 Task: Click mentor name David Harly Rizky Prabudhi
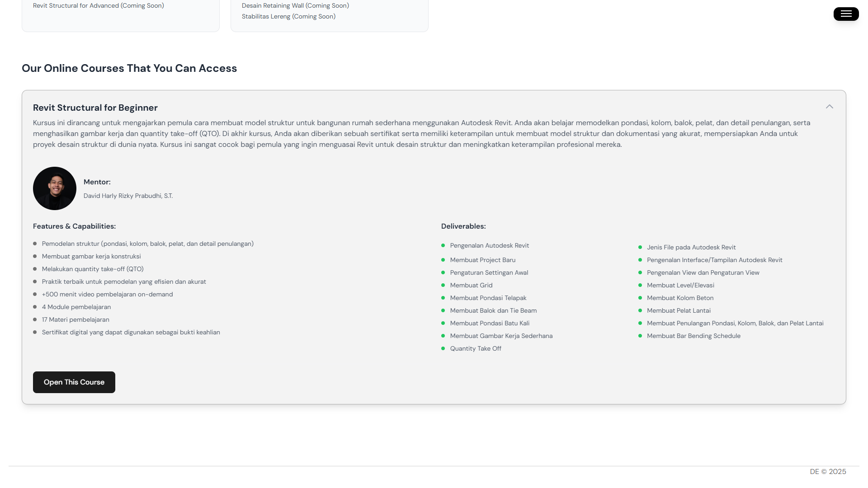128,196
